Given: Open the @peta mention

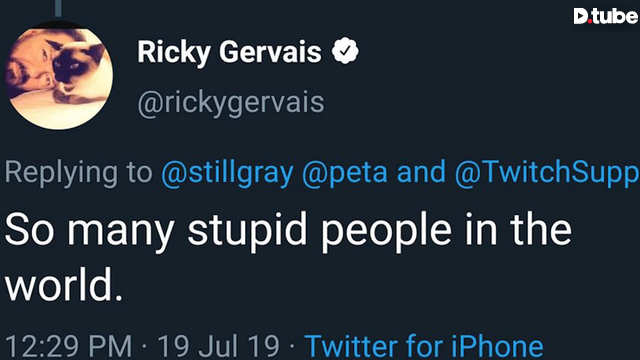Looking at the screenshot, I should click(x=345, y=172).
